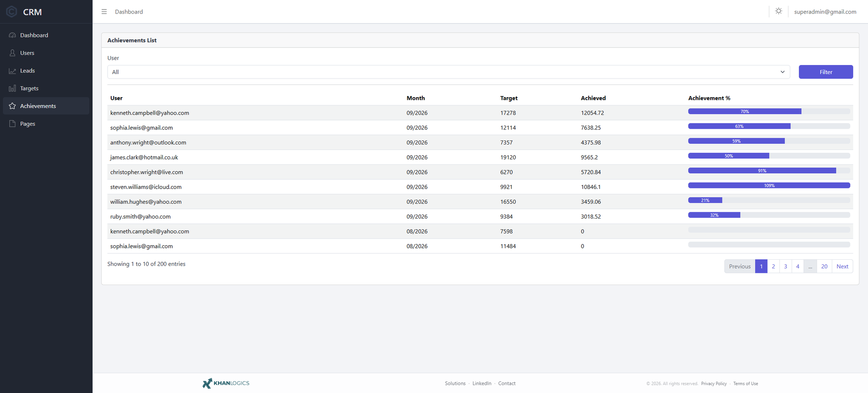The image size is (868, 393).
Task: Click the Targets bar chart icon
Action: click(12, 89)
